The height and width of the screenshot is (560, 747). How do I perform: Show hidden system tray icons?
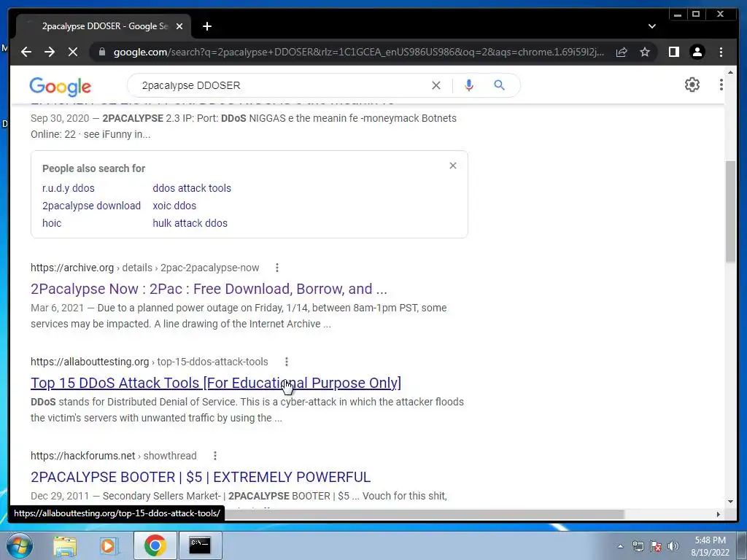point(620,546)
